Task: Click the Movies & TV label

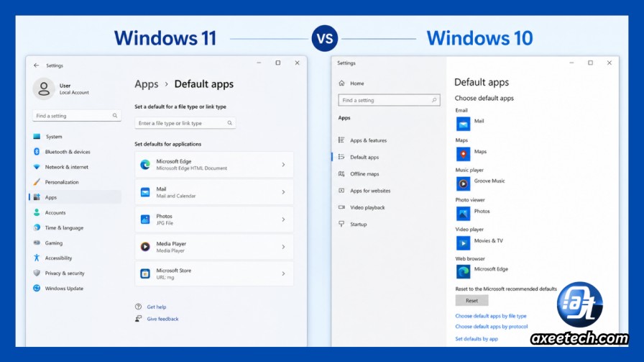Action: [x=488, y=240]
